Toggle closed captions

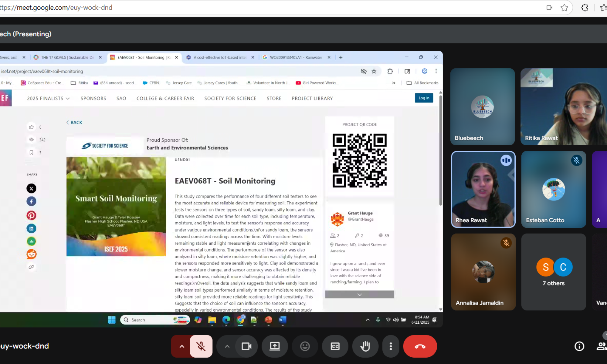[335, 346]
